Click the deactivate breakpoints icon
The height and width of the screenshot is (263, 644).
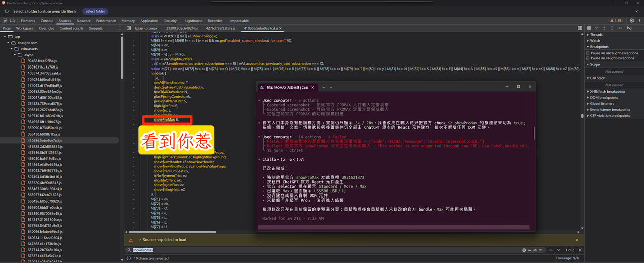pyautogui.click(x=629, y=28)
